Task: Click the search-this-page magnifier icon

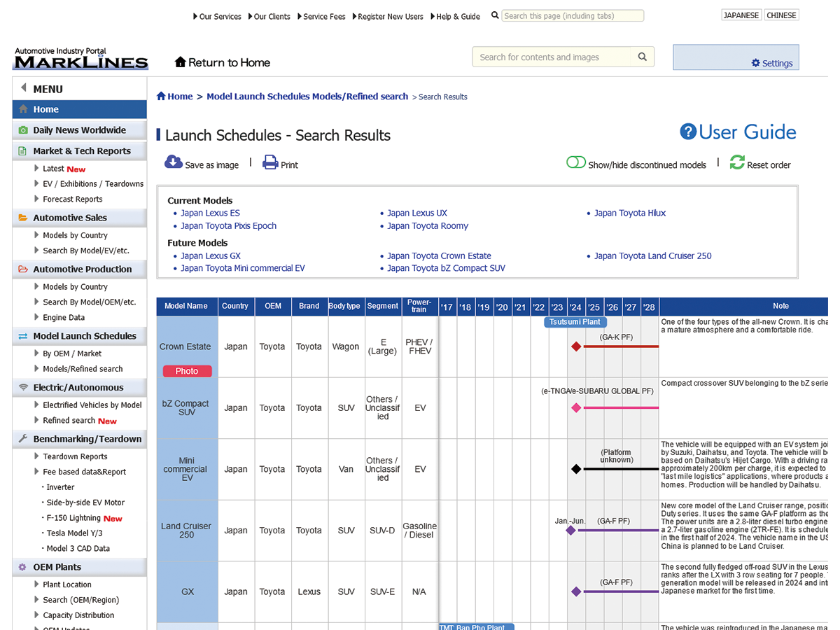Action: [x=495, y=15]
